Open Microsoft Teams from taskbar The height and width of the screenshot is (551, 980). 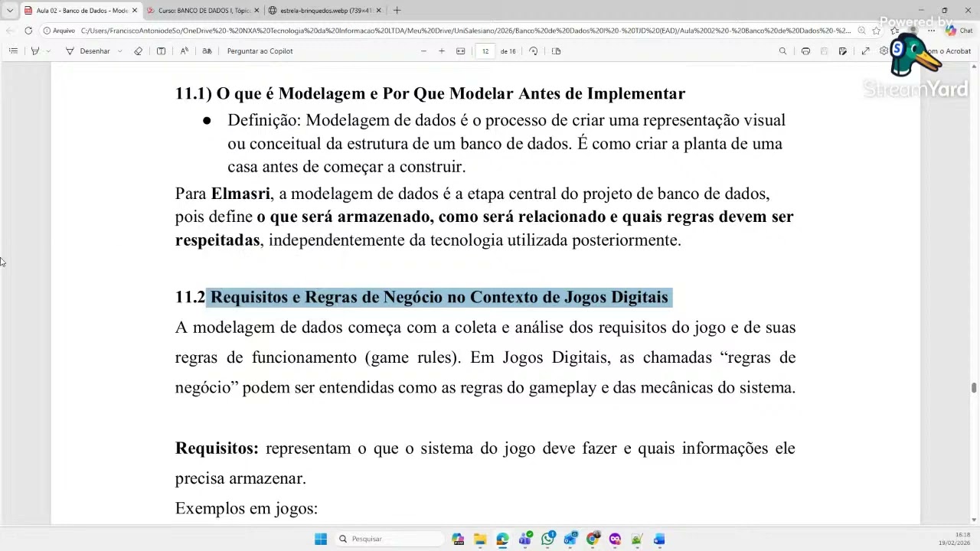point(525,539)
